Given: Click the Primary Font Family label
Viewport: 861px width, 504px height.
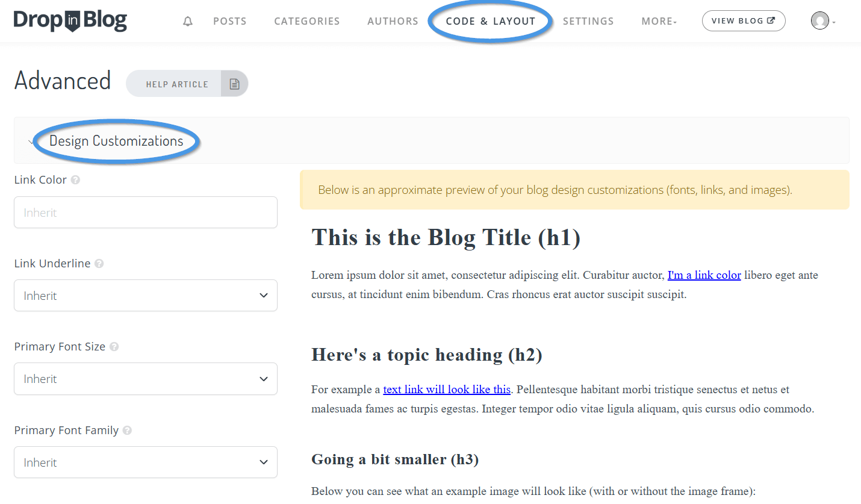Looking at the screenshot, I should 66,431.
